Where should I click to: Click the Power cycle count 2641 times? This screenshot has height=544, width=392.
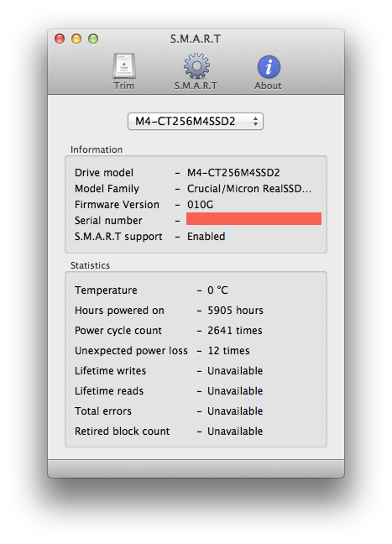[235, 330]
